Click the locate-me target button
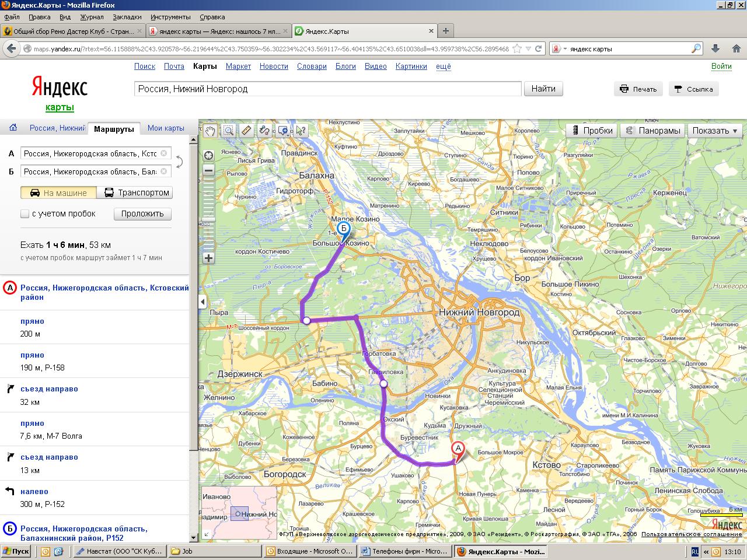The image size is (747, 560). [208, 155]
